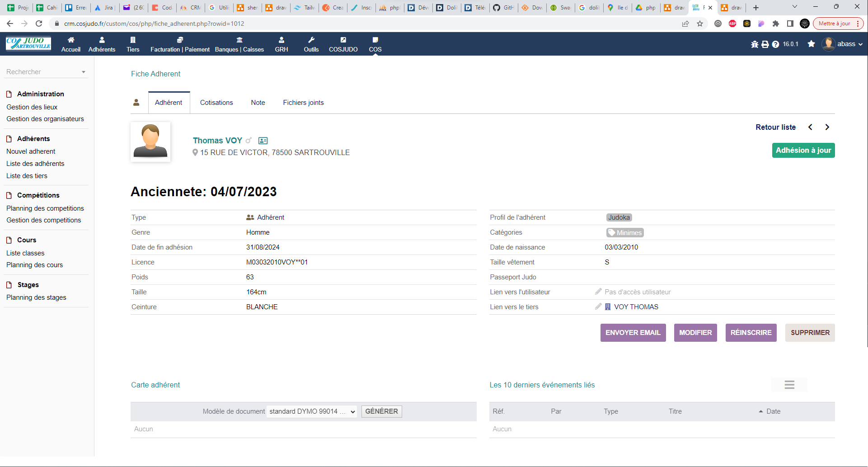Image resolution: width=868 pixels, height=467 pixels.
Task: Click the bookmarks star in header
Action: tap(812, 44)
